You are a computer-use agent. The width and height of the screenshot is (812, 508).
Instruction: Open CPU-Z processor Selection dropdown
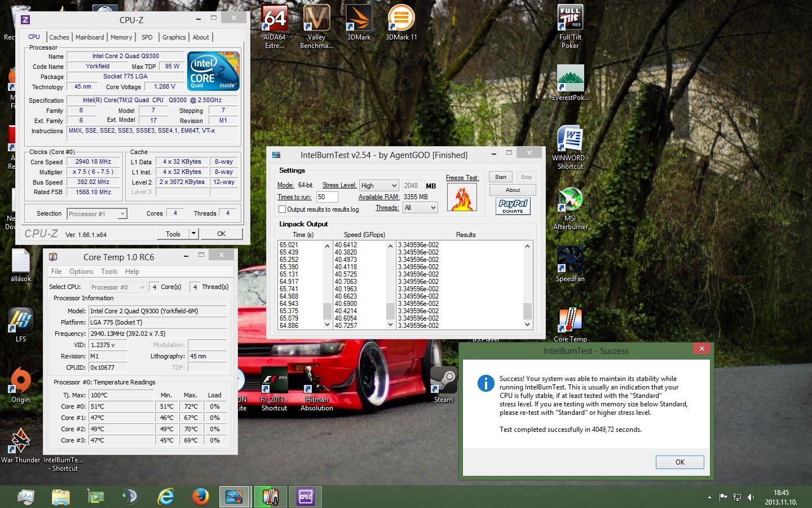pyautogui.click(x=97, y=214)
